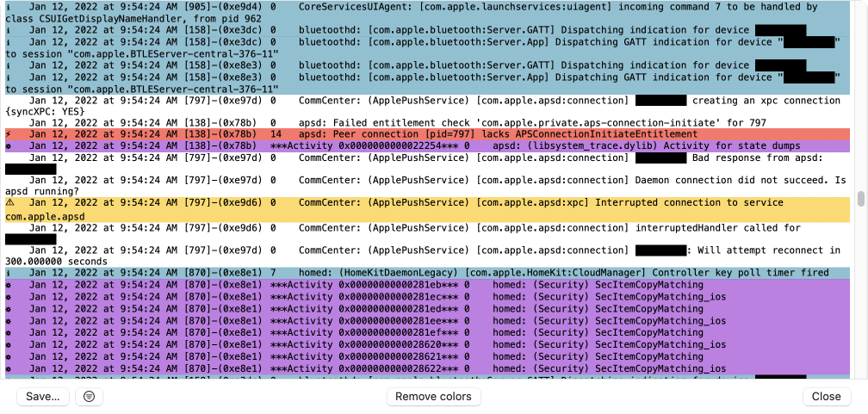Select the 'Bad response from apsd:' entry
The height and width of the screenshot is (414, 868).
click(429, 164)
